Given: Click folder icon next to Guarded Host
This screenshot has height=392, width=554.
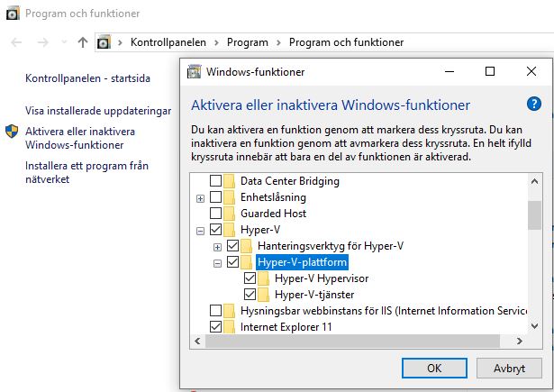Looking at the screenshot, I should click(229, 214).
